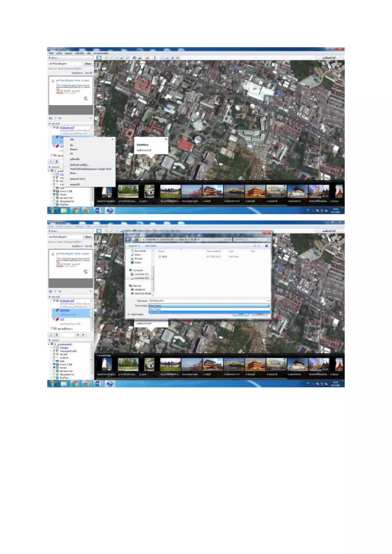The width and height of the screenshot is (392, 554).
Task: Click the yellow Add Placemark pin in the upper toolbar
Action: pos(106,58)
